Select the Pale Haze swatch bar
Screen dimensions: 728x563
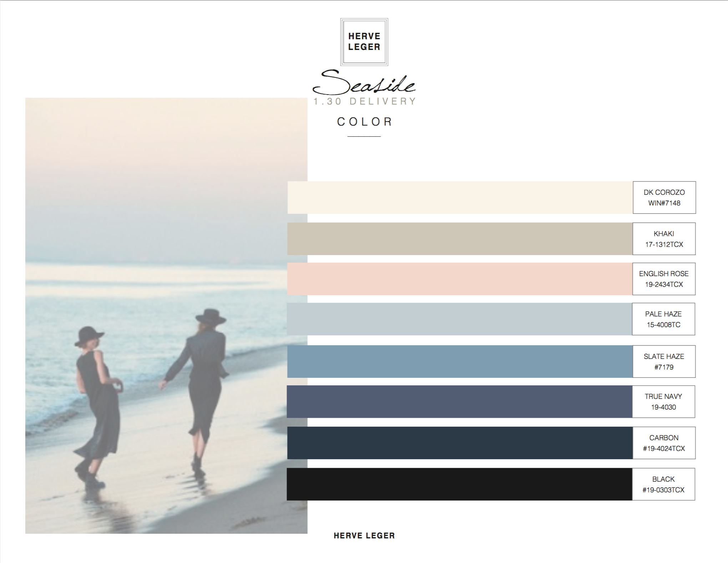pyautogui.click(x=460, y=319)
